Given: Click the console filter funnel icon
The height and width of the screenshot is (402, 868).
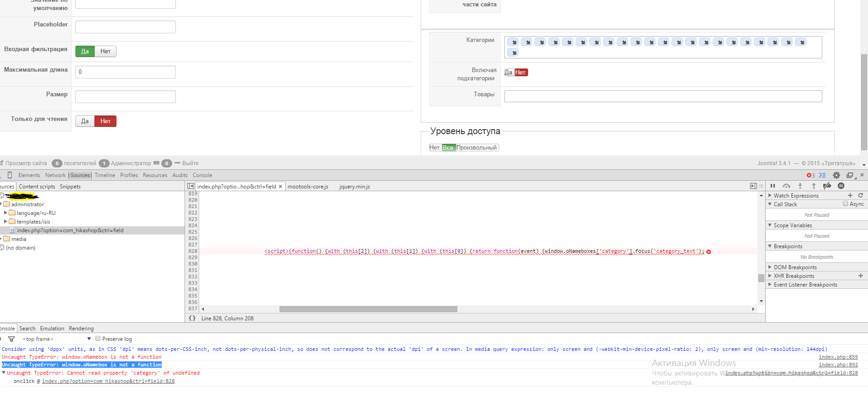Looking at the screenshot, I should point(11,339).
